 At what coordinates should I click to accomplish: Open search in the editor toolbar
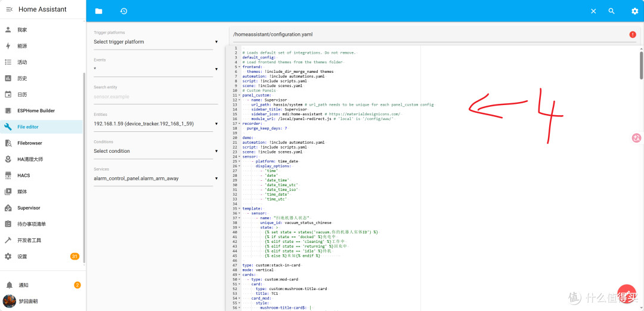612,11
